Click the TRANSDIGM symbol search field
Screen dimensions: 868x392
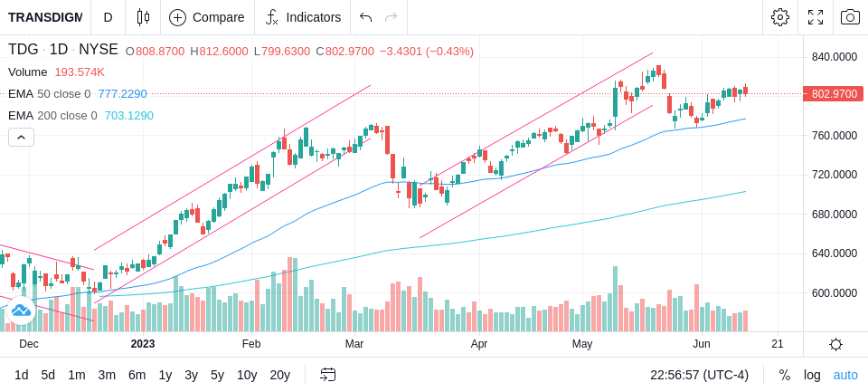(45, 17)
